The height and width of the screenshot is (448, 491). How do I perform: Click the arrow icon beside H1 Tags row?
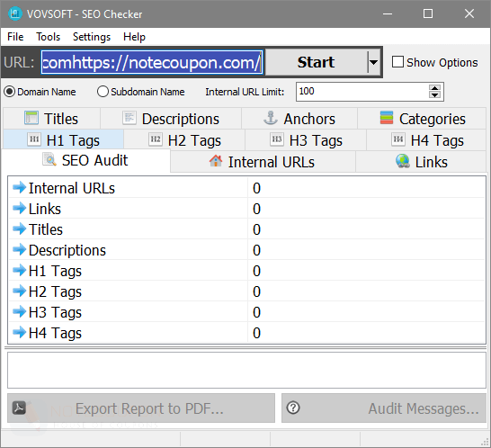click(20, 270)
